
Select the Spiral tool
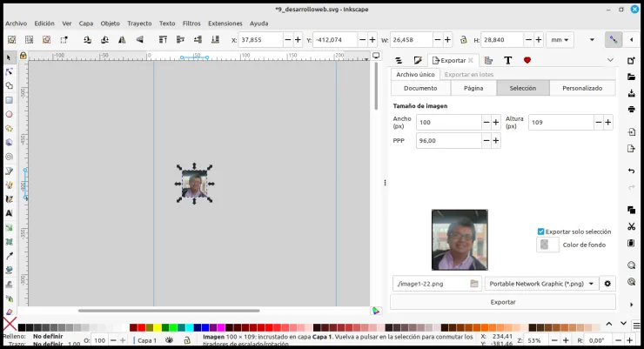tap(9, 157)
